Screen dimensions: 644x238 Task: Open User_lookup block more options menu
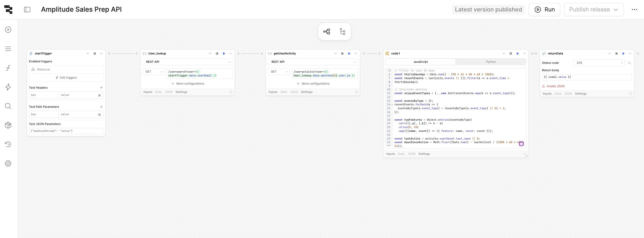coord(231,53)
